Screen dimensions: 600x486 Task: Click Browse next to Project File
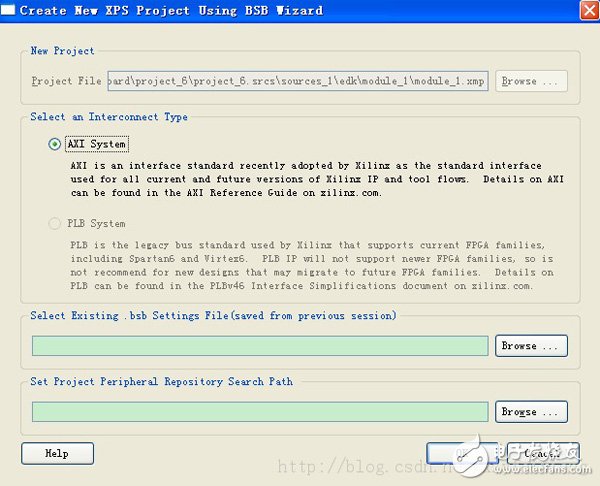pos(532,81)
